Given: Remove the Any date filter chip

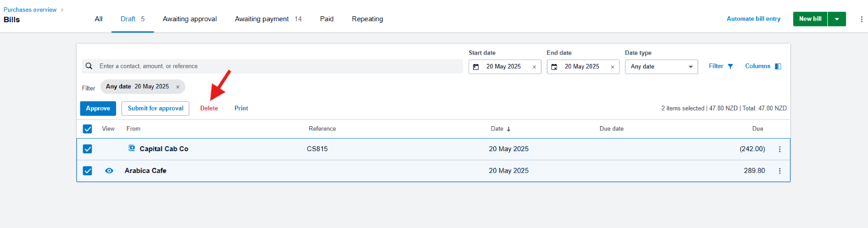Looking at the screenshot, I should pyautogui.click(x=177, y=87).
